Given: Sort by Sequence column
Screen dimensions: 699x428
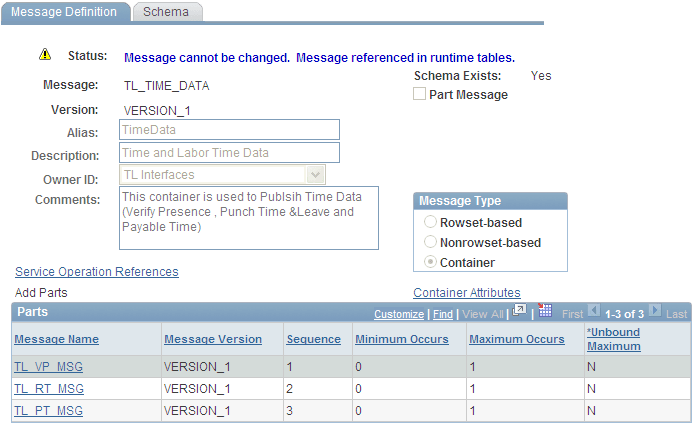Looking at the screenshot, I should pyautogui.click(x=314, y=339).
